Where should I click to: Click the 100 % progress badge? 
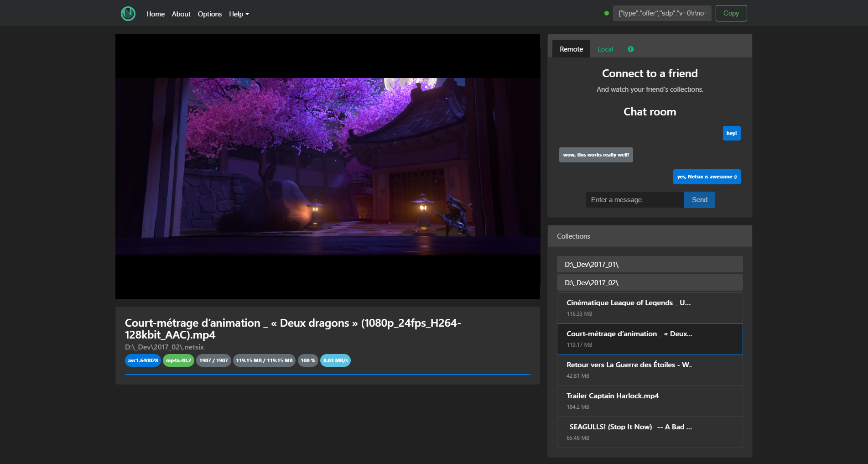[308, 360]
